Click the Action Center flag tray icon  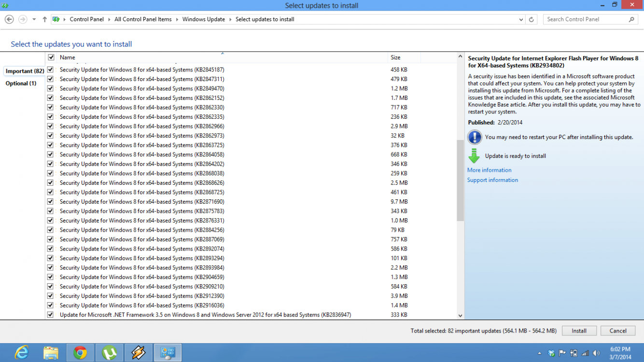[x=562, y=353]
